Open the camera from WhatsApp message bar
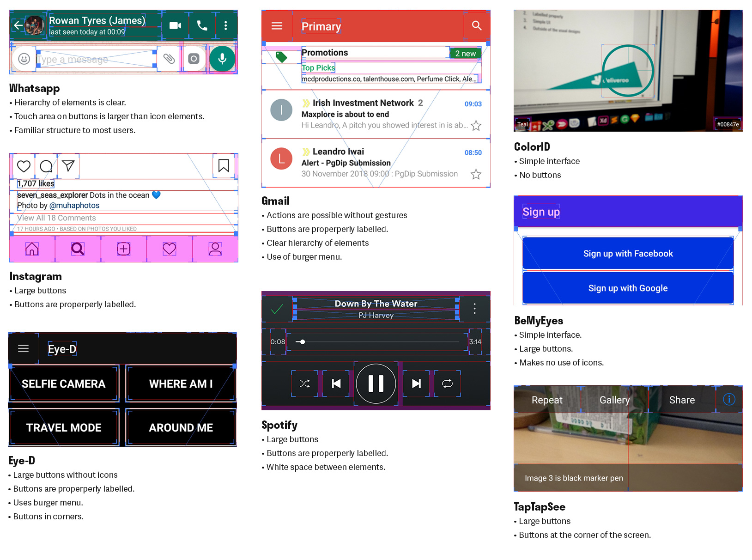The width and height of the screenshot is (752, 560). [194, 59]
